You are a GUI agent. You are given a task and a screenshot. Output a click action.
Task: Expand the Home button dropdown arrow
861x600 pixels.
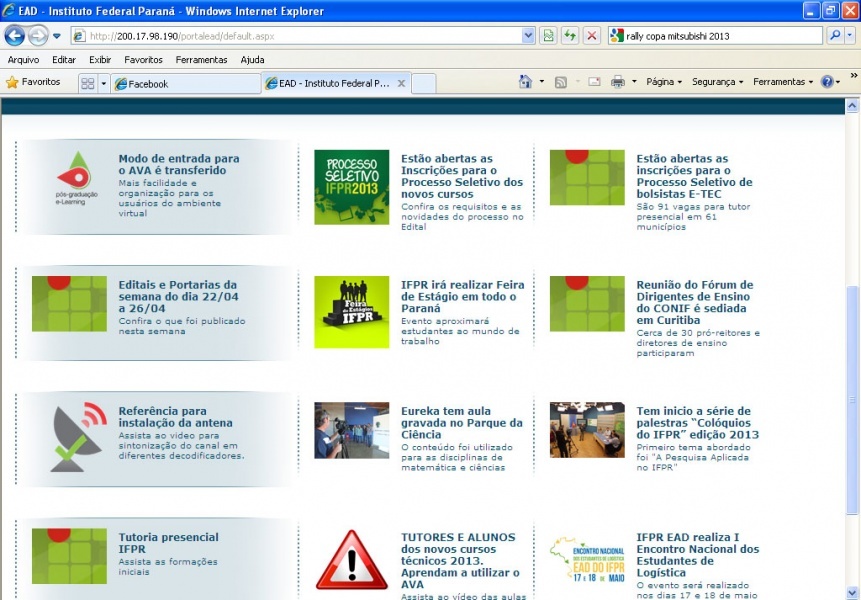(x=541, y=82)
